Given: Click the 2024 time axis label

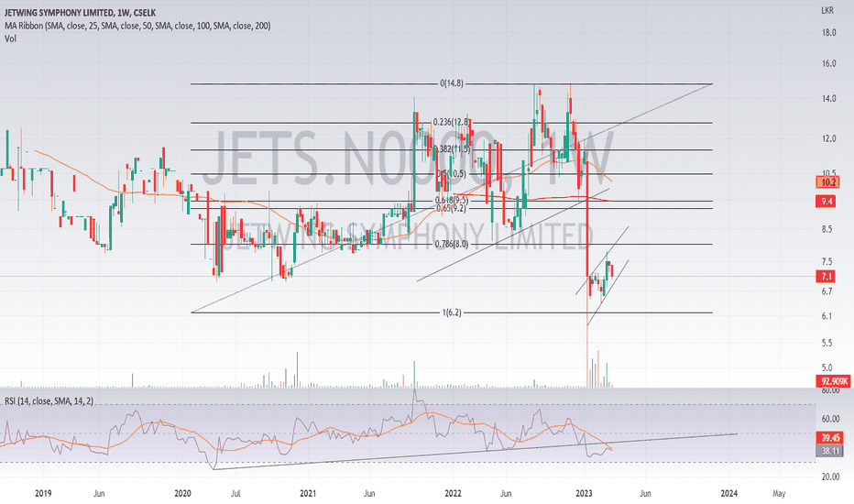Looking at the screenshot, I should tap(728, 494).
